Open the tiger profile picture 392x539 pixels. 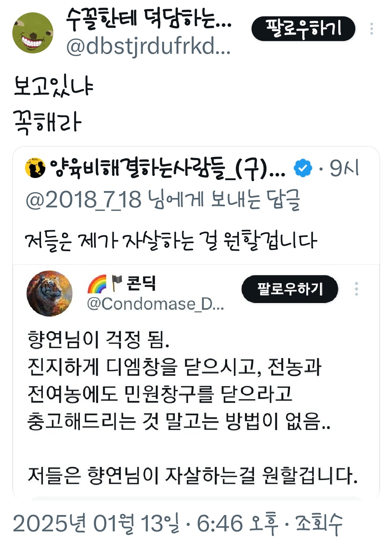click(x=49, y=293)
